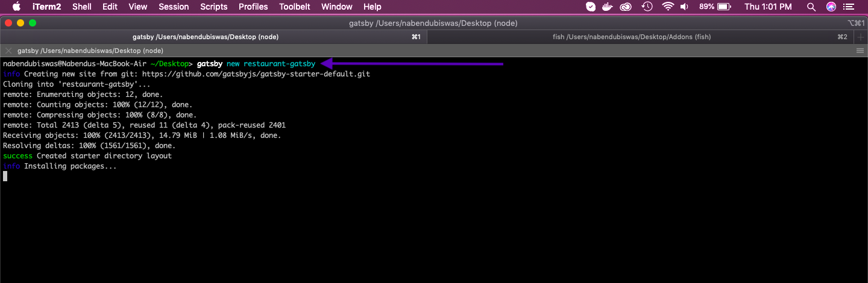The height and width of the screenshot is (283, 868).
Task: Open the Wi-Fi status menu
Action: pos(667,7)
